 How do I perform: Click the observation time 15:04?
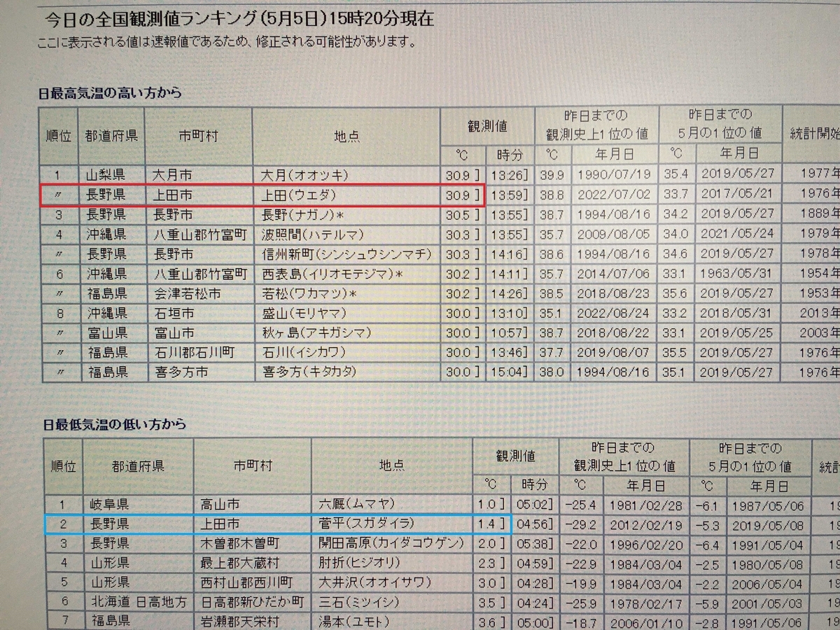pos(510,372)
